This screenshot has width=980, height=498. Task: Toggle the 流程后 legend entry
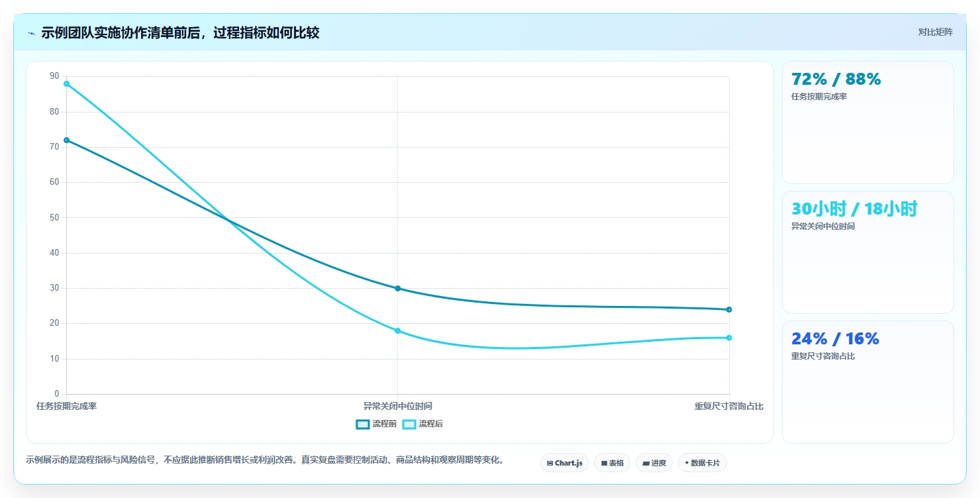422,424
